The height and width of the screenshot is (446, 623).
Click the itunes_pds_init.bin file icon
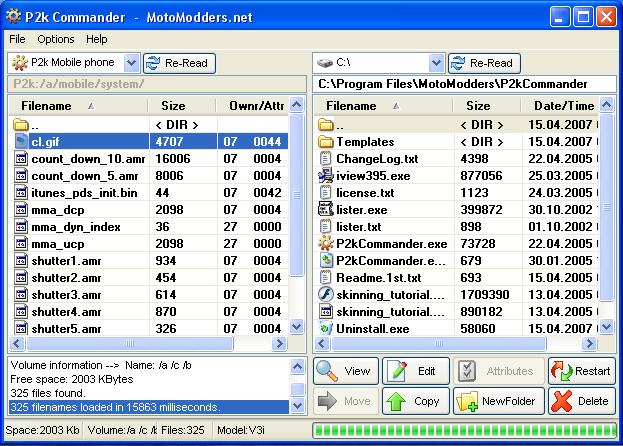click(21, 193)
